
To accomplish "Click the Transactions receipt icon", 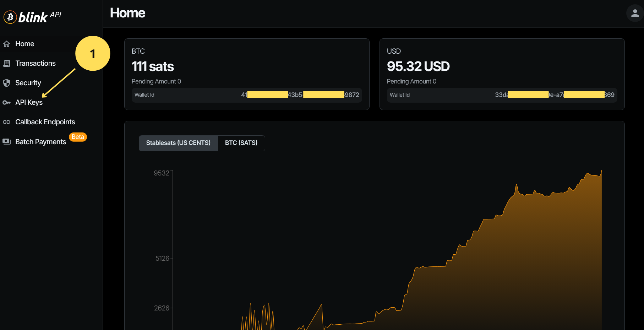I will (x=6, y=63).
